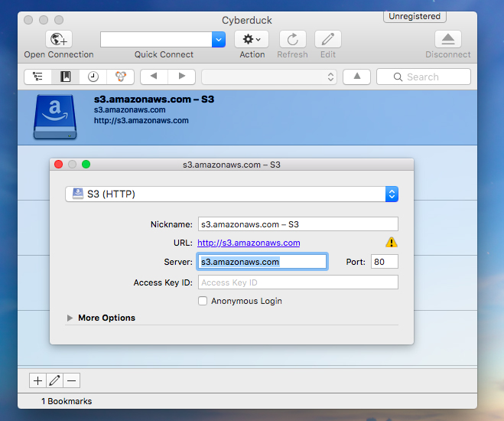
Task: Add a new bookmark with plus button
Action: click(37, 380)
